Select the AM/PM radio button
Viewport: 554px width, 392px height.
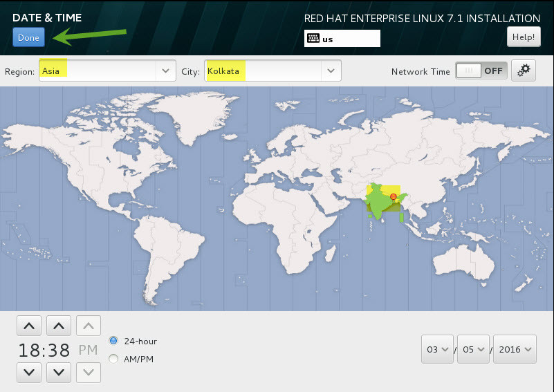[x=113, y=359]
